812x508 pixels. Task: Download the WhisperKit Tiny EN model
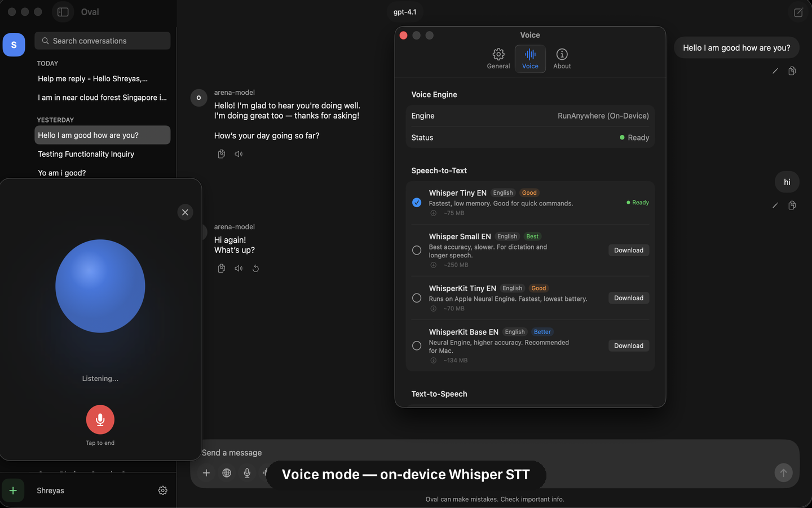tap(629, 298)
